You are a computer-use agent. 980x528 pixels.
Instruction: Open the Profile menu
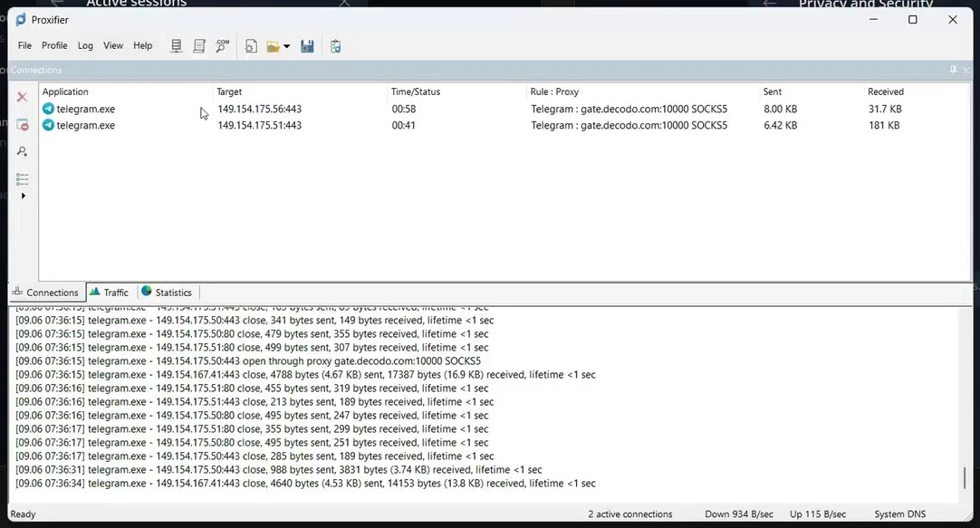54,45
